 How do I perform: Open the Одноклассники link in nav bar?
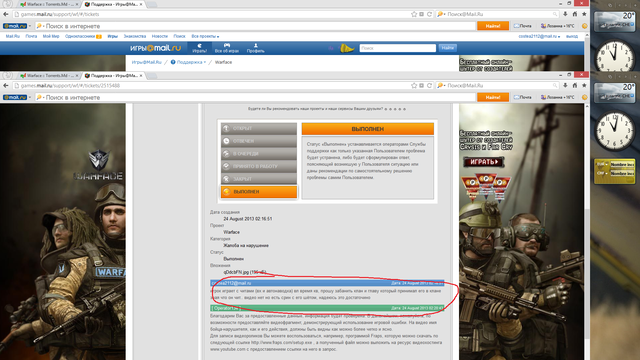click(80, 36)
